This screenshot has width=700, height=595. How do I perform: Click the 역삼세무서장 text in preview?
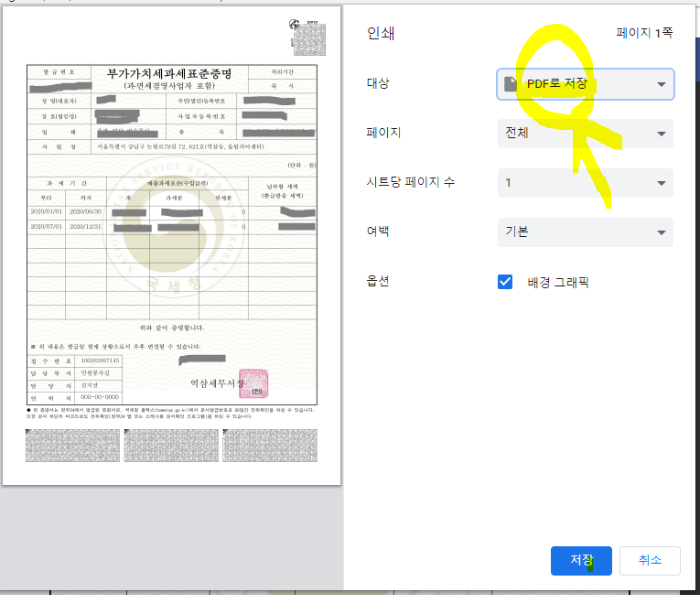[x=217, y=383]
